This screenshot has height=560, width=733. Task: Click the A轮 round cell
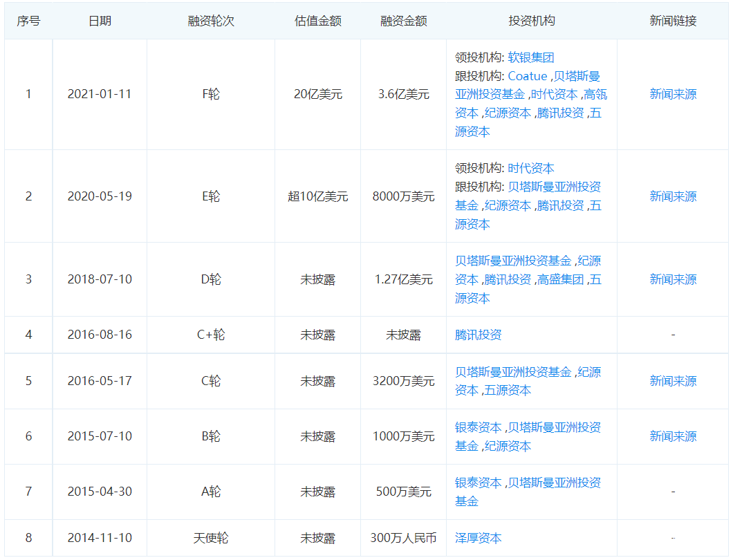tap(211, 492)
